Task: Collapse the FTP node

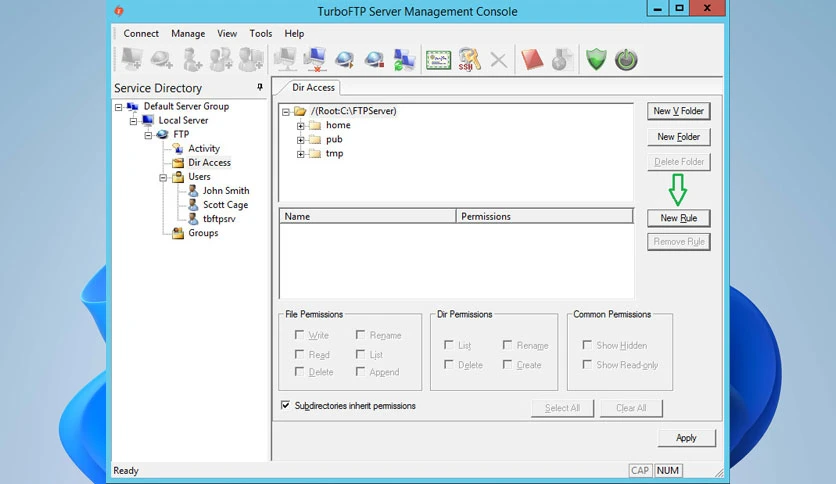Action: pyautogui.click(x=148, y=135)
